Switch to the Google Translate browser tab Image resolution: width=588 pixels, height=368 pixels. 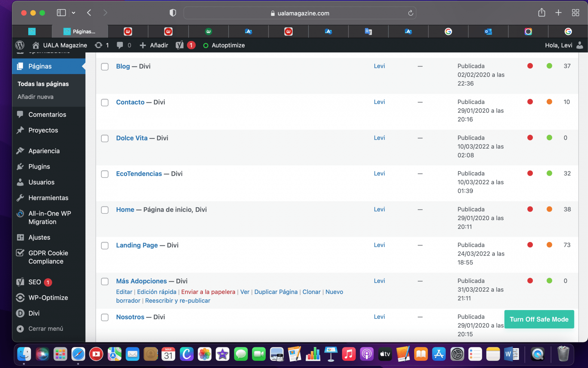(368, 31)
